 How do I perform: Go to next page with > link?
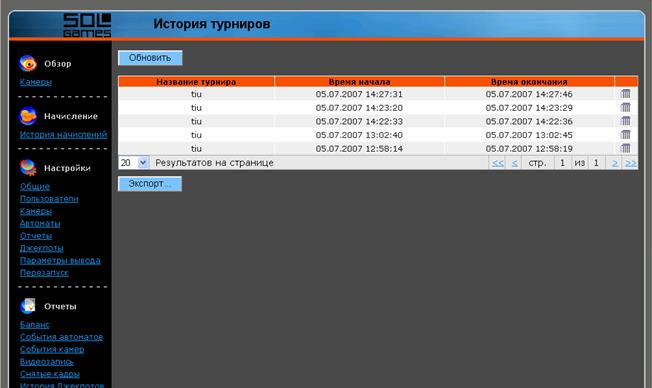coord(615,163)
